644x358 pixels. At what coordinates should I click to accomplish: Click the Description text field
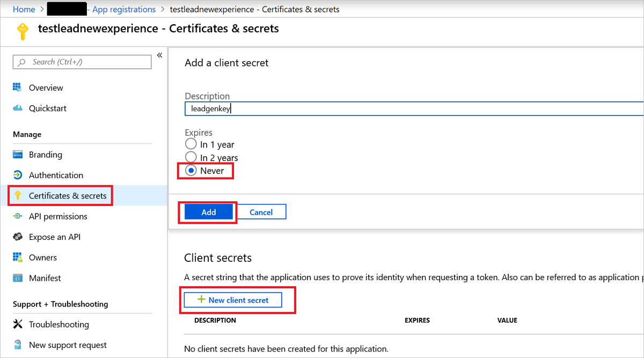413,108
